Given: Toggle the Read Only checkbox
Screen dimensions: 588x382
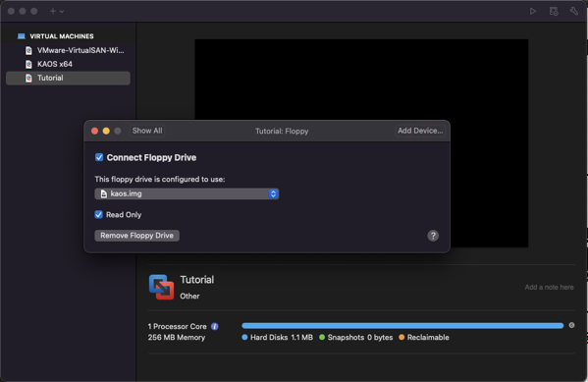Looking at the screenshot, I should pyautogui.click(x=98, y=215).
